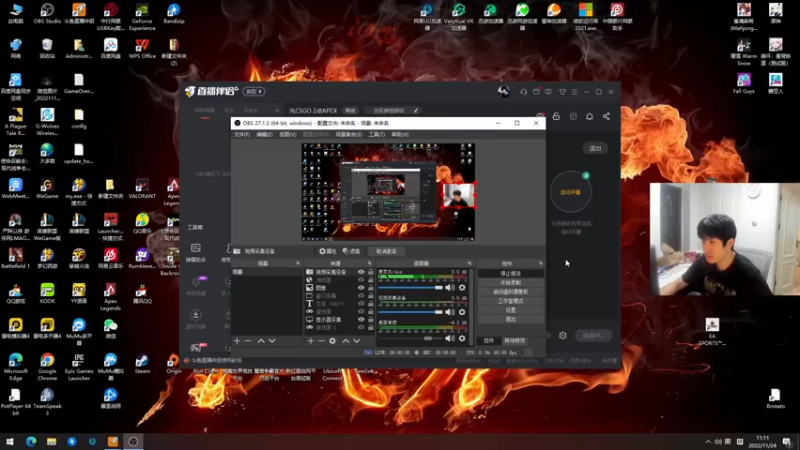800x450 pixels.
Task: Open 设置 from the OBS controls panel
Action: [511, 310]
